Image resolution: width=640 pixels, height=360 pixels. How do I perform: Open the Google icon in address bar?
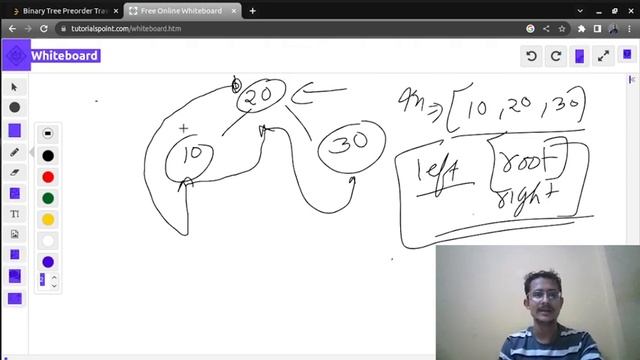(530, 29)
